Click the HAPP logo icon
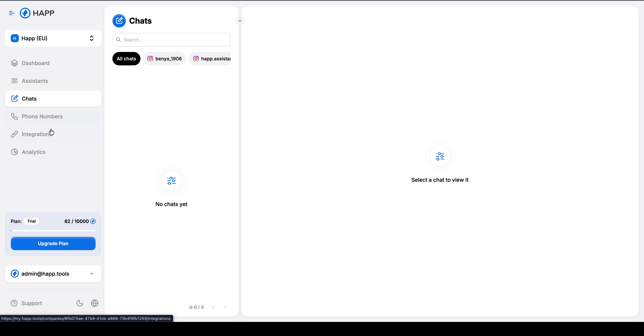 [x=25, y=13]
